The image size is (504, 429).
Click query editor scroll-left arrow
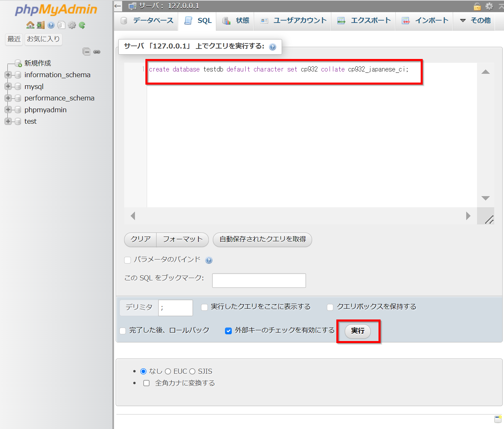pos(133,216)
